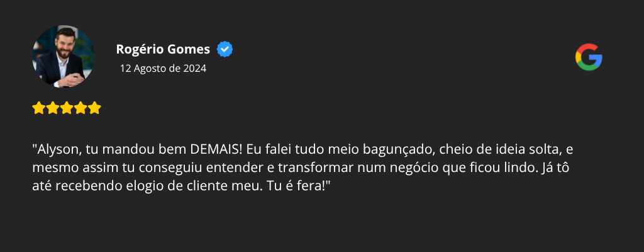The height and width of the screenshot is (252, 644).
Task: Open Rogério Gomes' profile photo
Action: [63, 57]
